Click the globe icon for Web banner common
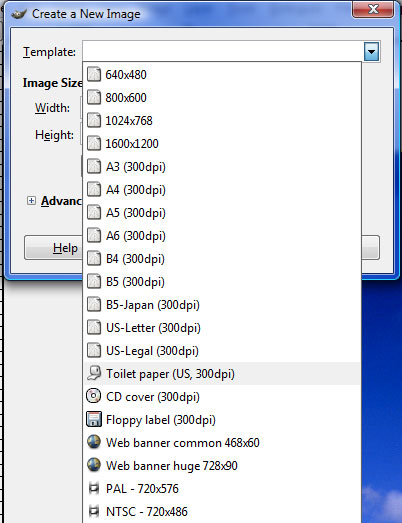402x523 pixels. click(x=94, y=442)
